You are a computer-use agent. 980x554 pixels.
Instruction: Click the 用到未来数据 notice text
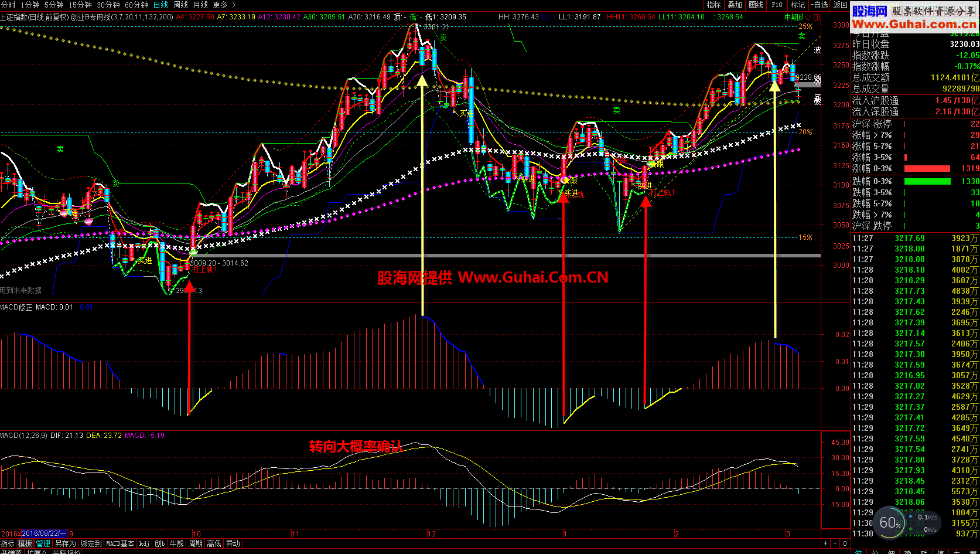(21, 290)
